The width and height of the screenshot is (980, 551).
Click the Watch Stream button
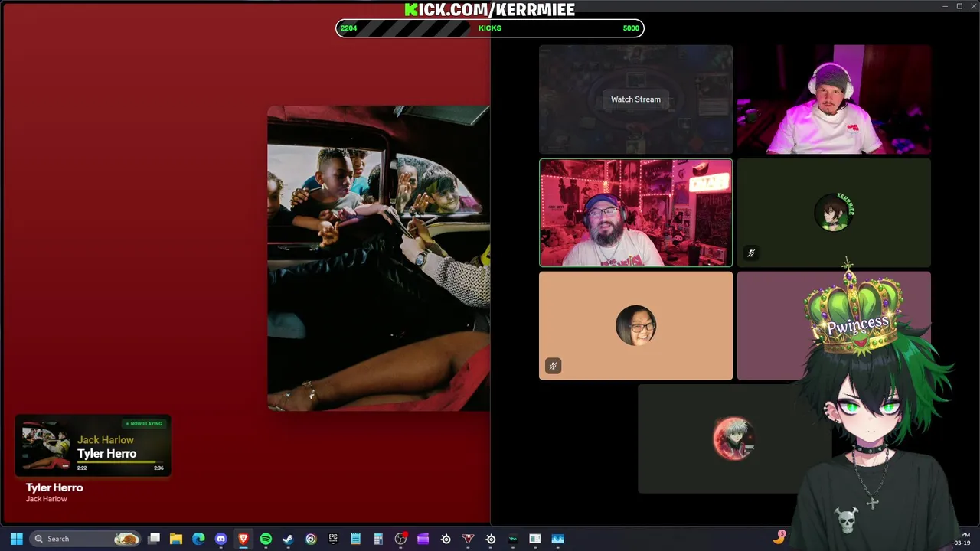pos(635,99)
